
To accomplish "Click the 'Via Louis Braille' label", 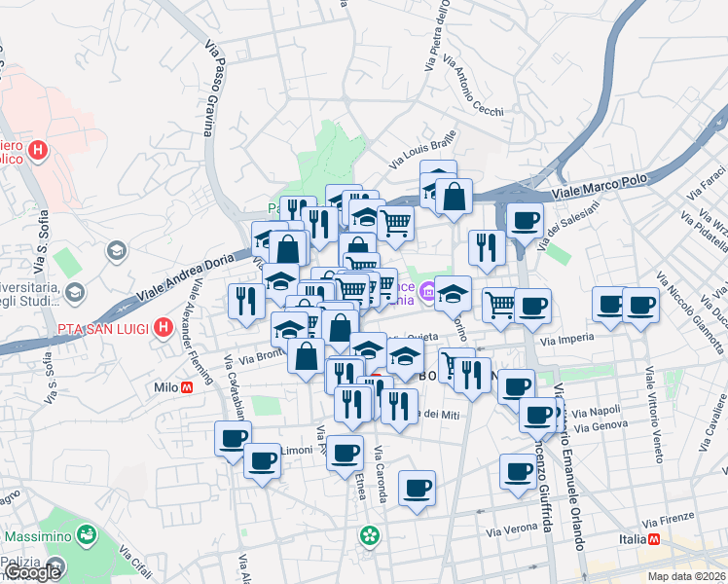I will coord(423,150).
